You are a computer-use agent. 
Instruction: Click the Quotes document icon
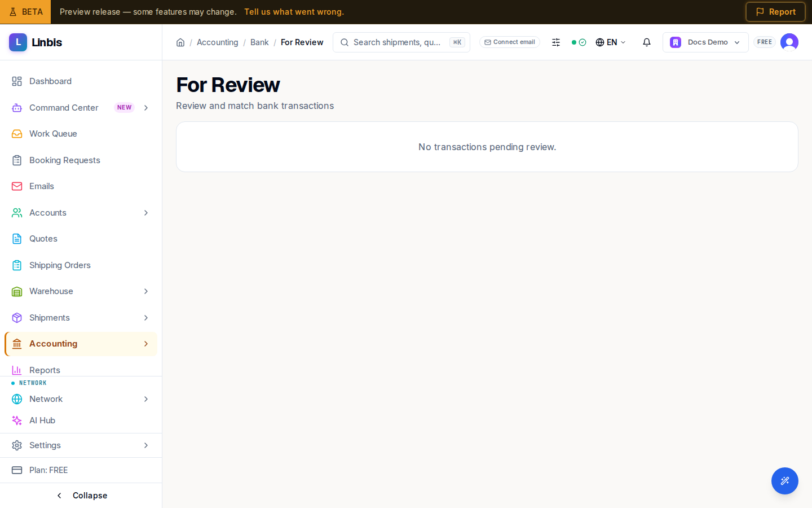click(x=17, y=239)
